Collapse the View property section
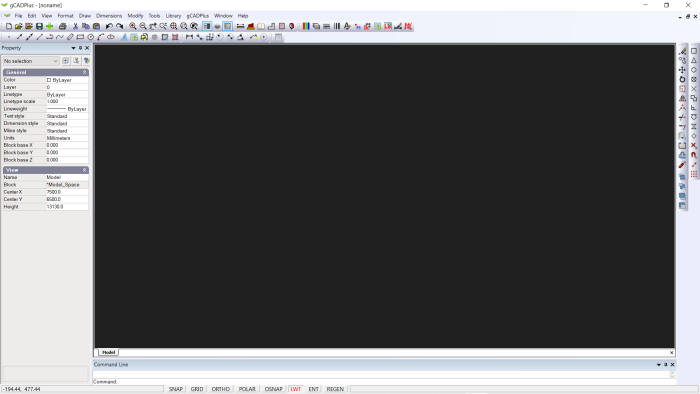The height and width of the screenshot is (394, 700). point(84,170)
